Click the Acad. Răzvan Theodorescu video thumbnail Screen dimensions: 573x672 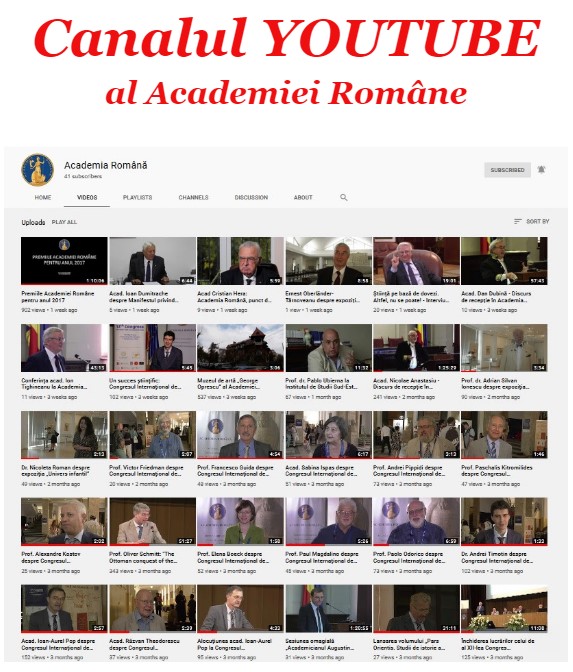pyautogui.click(x=153, y=608)
